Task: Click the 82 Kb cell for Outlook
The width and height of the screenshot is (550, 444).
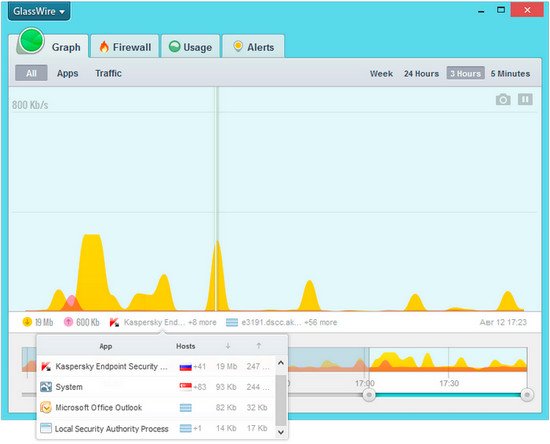Action: pyautogui.click(x=226, y=408)
